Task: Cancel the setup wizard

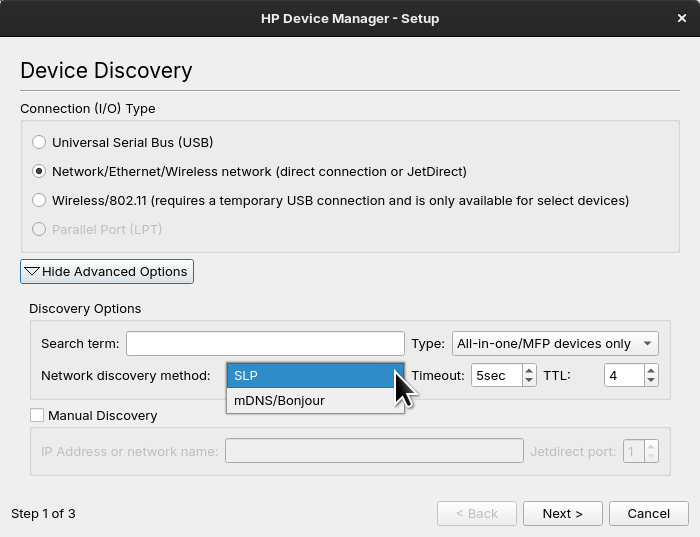Action: pos(649,513)
